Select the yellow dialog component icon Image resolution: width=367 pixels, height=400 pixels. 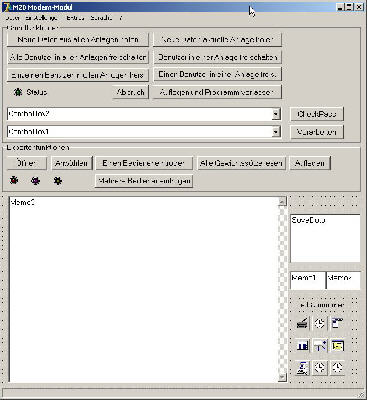[337, 346]
